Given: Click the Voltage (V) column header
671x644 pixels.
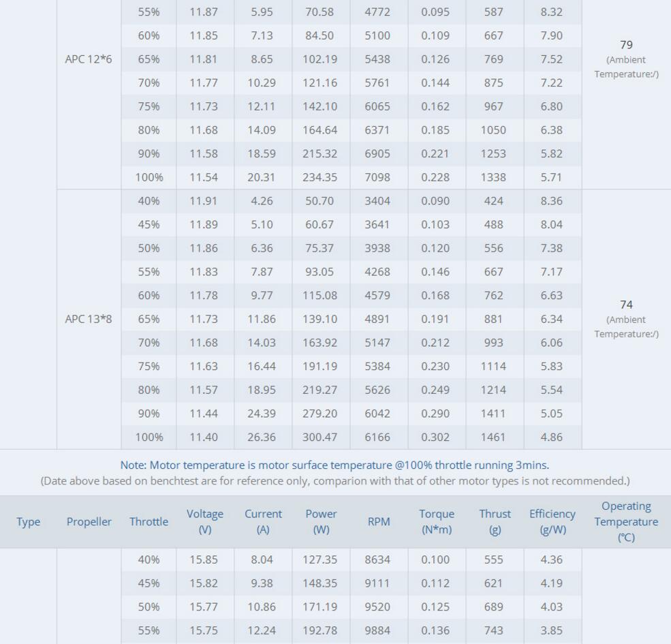Looking at the screenshot, I should click(204, 521).
